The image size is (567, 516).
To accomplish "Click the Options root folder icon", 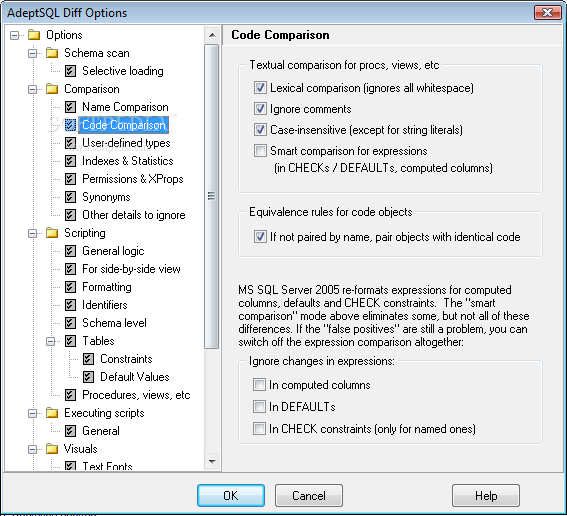I will point(34,35).
